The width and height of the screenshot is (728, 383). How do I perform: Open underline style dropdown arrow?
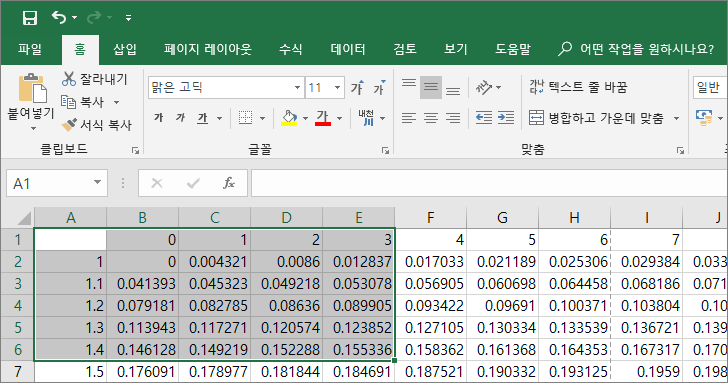pyautogui.click(x=219, y=118)
